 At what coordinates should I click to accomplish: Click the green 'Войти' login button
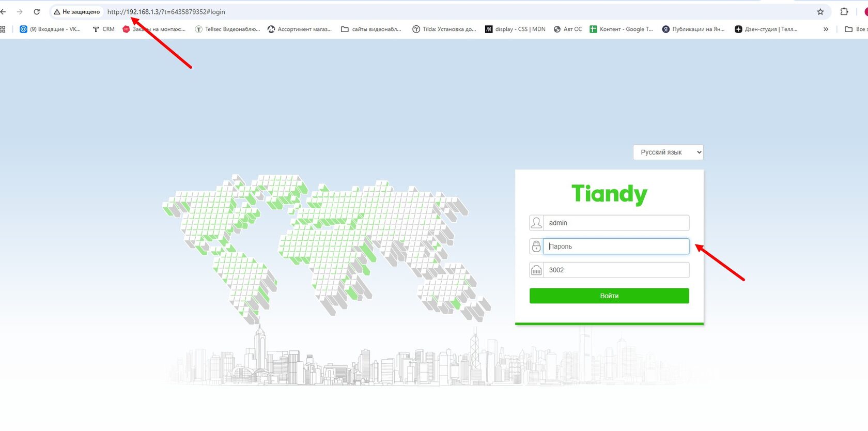click(609, 296)
